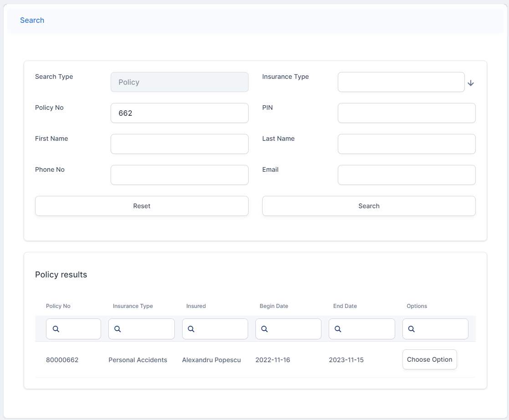
Task: Click the Email input field
Action: point(406,175)
